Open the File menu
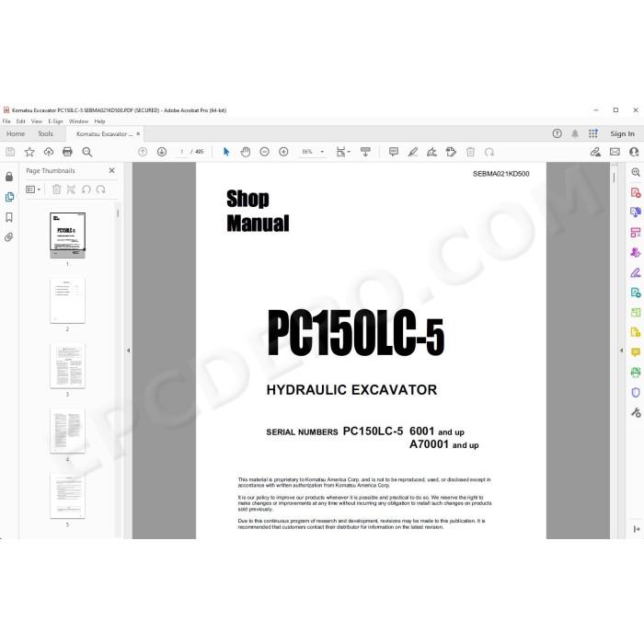Image resolution: width=644 pixels, height=644 pixels. pyautogui.click(x=6, y=121)
